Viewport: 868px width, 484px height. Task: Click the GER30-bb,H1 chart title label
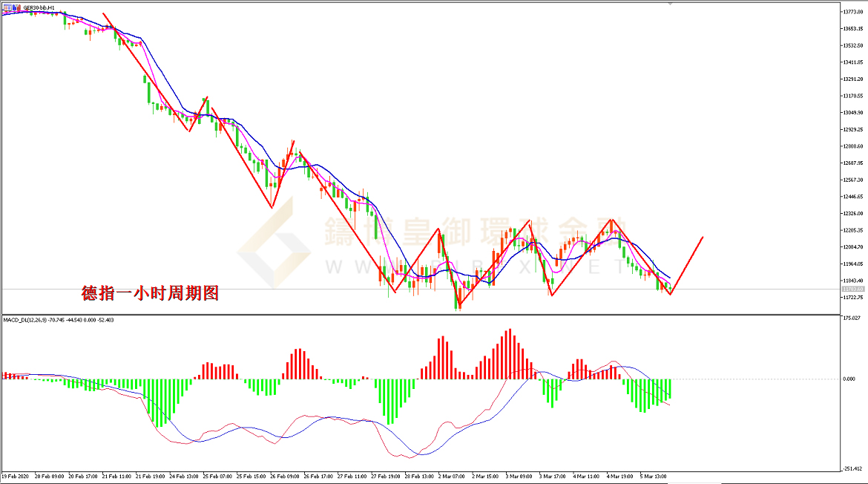pyautogui.click(x=39, y=7)
